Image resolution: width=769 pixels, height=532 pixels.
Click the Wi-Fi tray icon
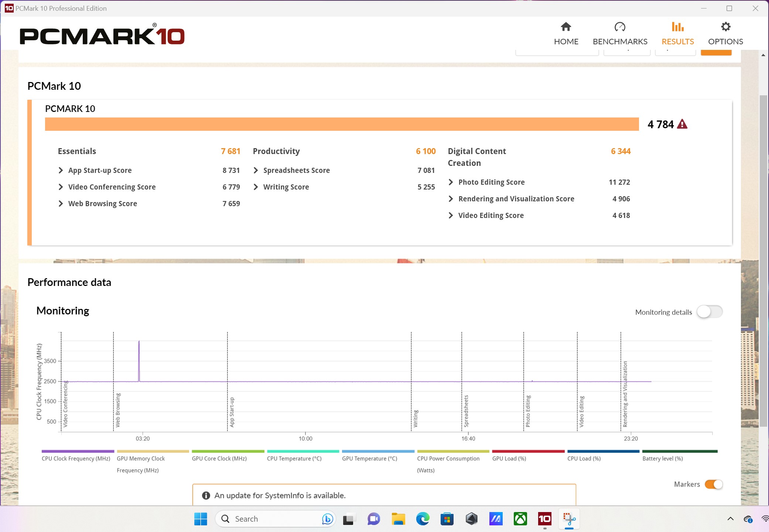pyautogui.click(x=765, y=519)
